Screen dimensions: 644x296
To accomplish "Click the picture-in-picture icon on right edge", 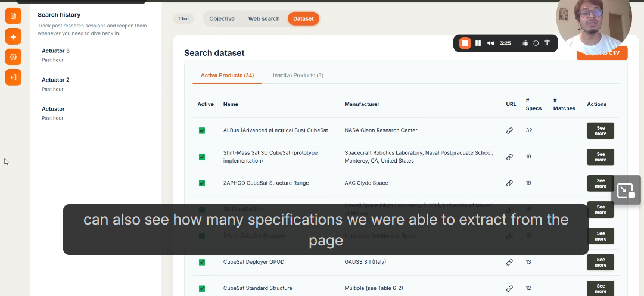I will [x=626, y=190].
